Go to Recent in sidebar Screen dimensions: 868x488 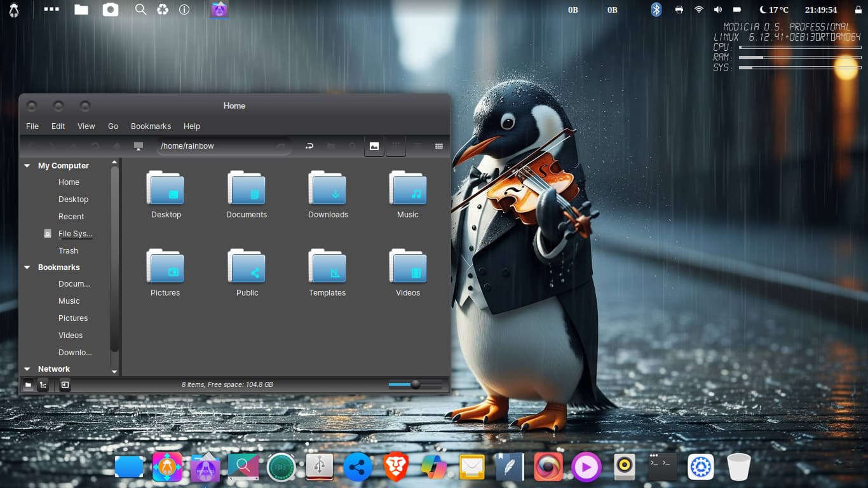pyautogui.click(x=71, y=217)
